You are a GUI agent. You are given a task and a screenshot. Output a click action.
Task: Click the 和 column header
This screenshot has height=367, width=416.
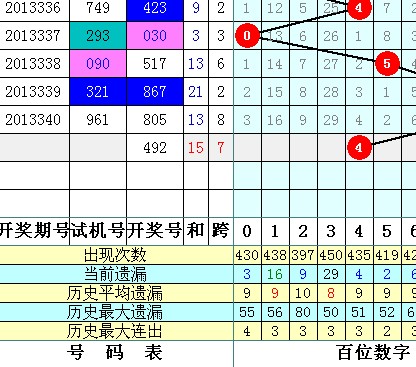click(x=196, y=231)
